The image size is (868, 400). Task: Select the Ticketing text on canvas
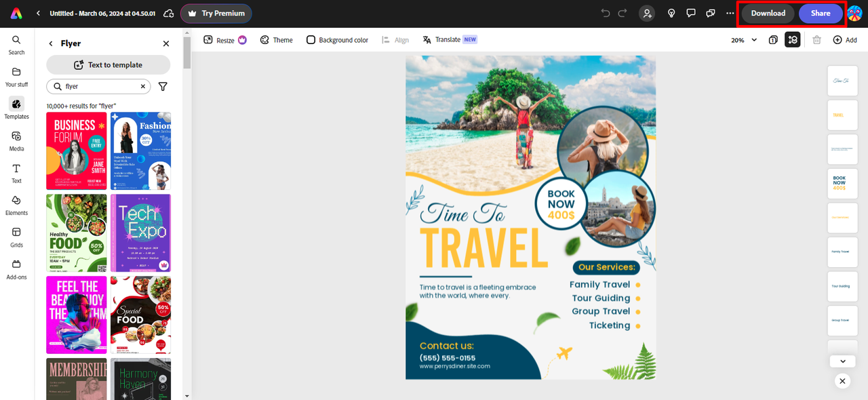tap(610, 325)
